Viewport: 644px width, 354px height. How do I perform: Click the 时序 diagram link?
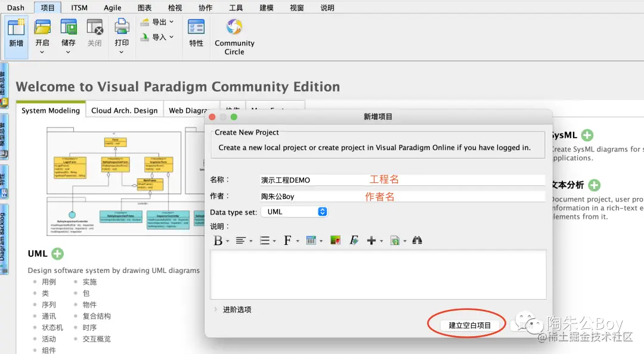[x=89, y=328]
